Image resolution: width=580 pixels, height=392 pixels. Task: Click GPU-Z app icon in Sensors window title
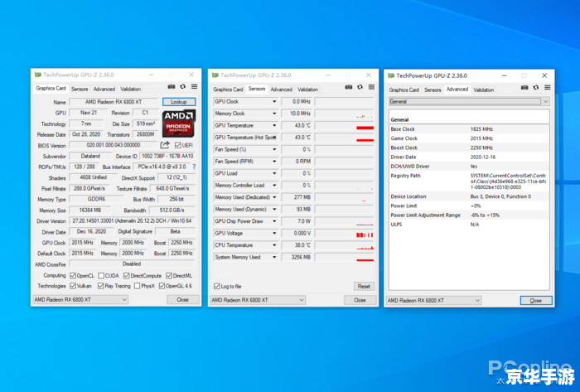click(215, 75)
